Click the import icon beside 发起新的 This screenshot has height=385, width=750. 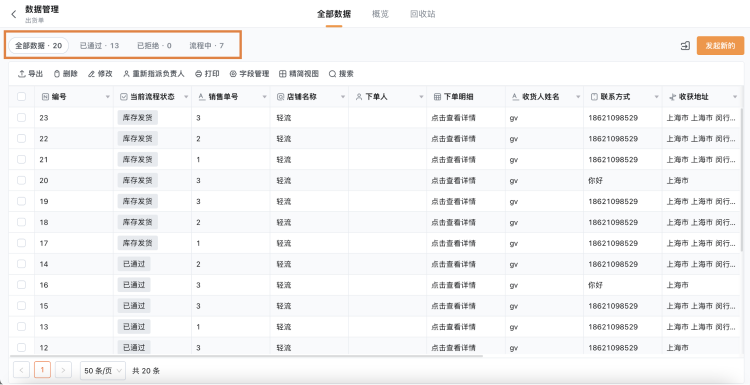click(685, 46)
